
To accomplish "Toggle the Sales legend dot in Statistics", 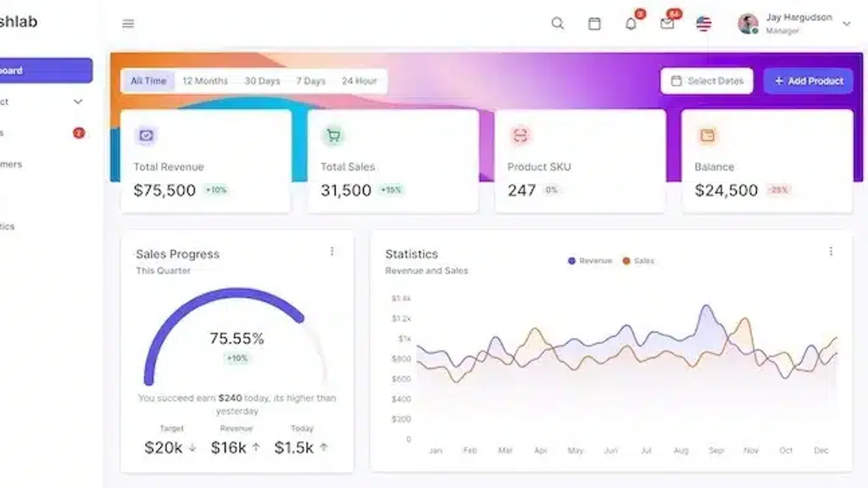I will pos(626,261).
